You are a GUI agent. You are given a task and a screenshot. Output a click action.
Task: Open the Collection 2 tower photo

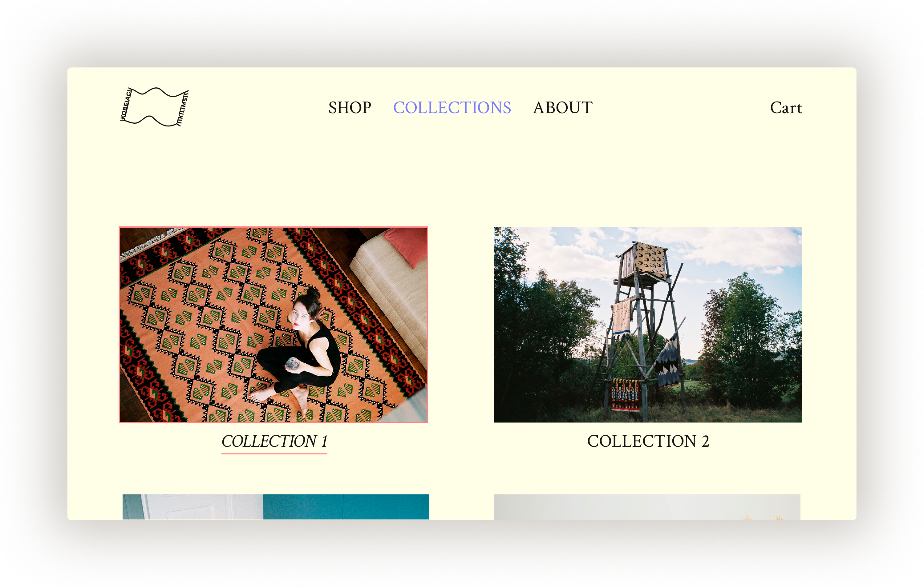648,325
